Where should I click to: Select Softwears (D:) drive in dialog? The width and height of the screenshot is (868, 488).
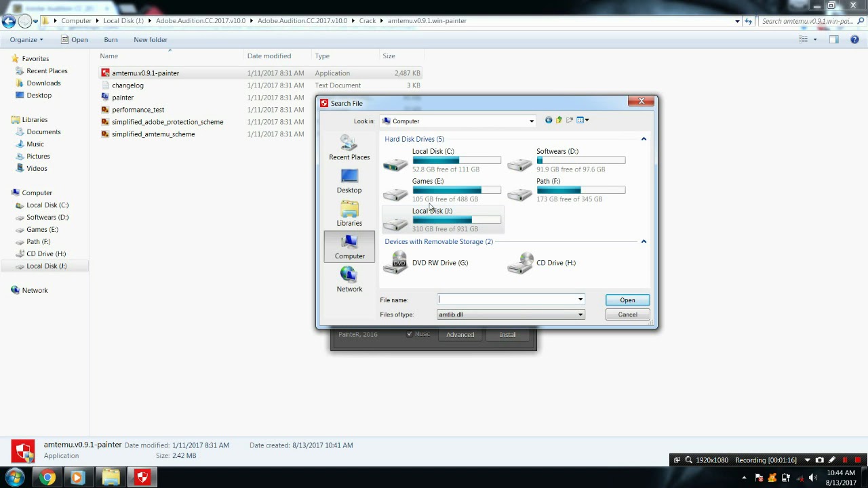point(566,160)
